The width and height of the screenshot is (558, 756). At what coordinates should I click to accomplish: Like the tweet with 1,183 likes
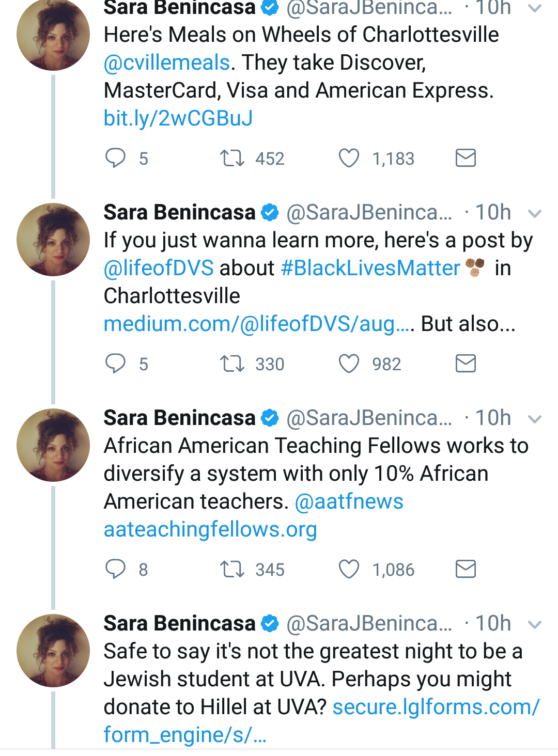(349, 158)
